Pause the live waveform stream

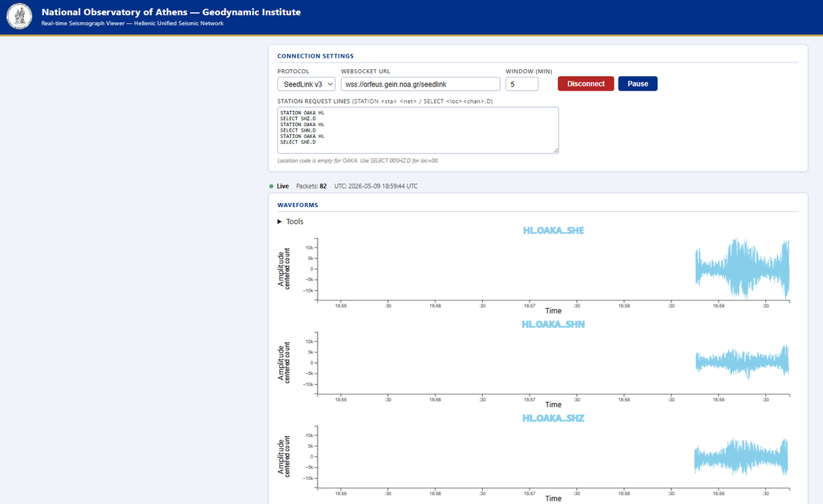pyautogui.click(x=638, y=84)
